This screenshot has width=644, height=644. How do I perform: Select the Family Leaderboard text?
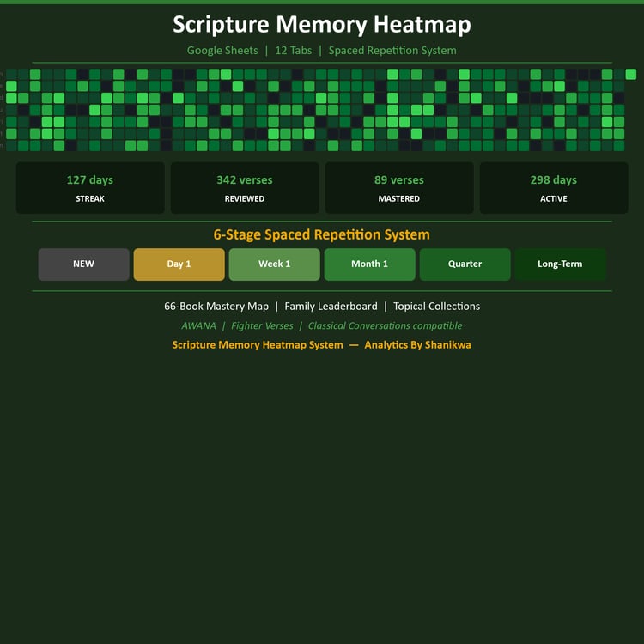[331, 307]
